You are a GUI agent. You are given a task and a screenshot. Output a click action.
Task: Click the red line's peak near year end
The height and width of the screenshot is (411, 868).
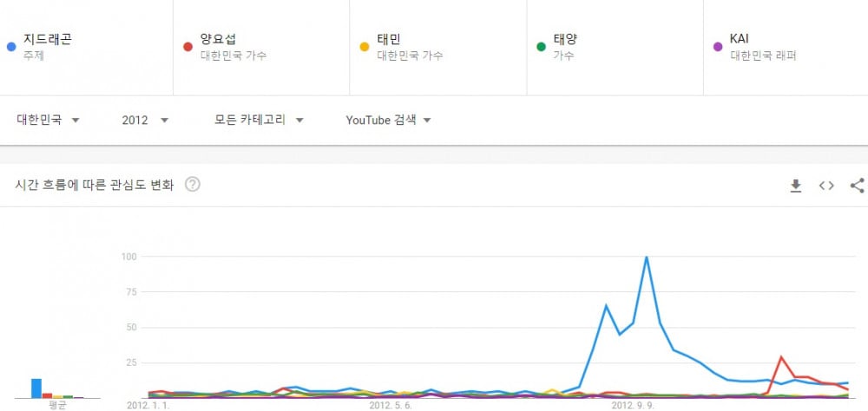point(781,356)
